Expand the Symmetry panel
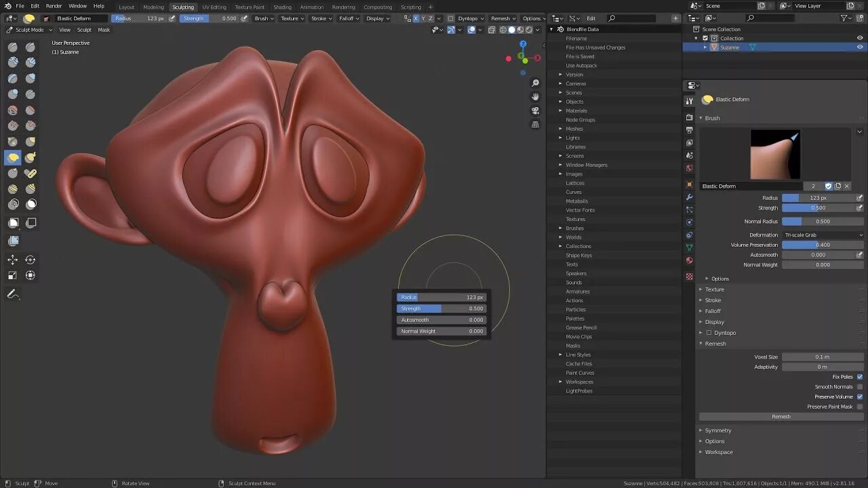This screenshot has height=488, width=868. [x=717, y=430]
